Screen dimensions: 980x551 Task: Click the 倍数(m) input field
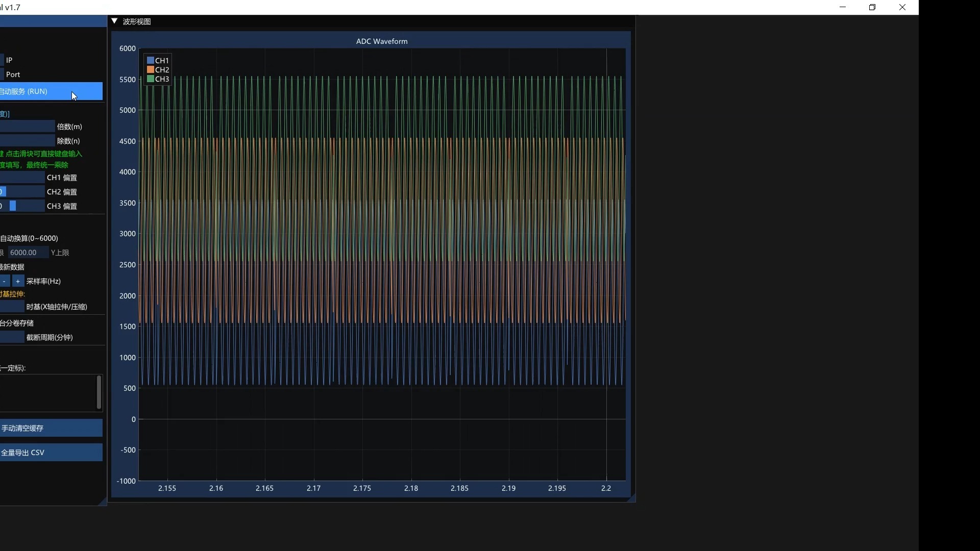pos(27,127)
